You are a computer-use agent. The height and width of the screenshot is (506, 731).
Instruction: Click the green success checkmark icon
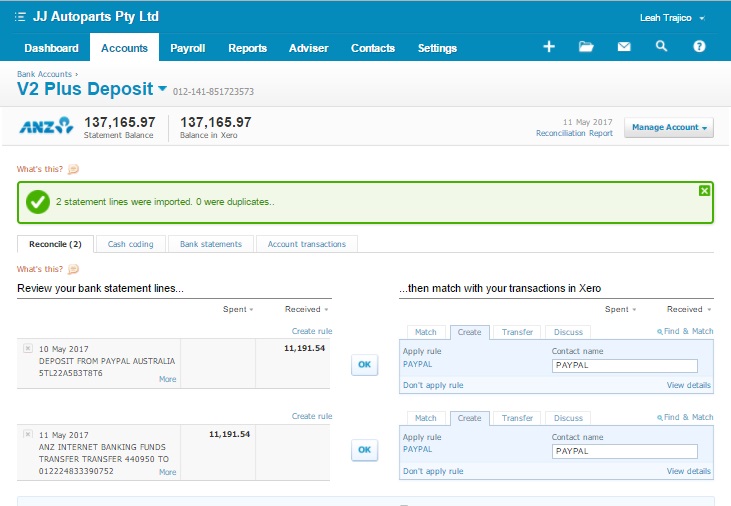[x=38, y=202]
